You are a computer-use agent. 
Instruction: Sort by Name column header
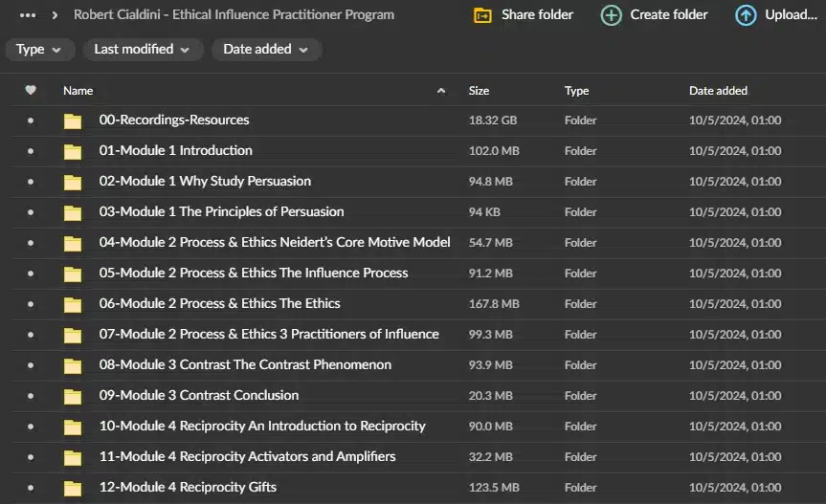(x=78, y=91)
